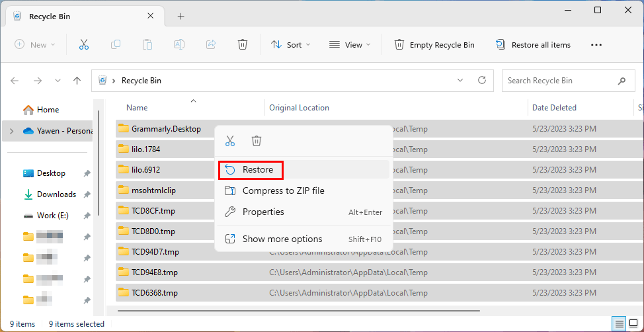Click Restore all items button

pyautogui.click(x=533, y=45)
